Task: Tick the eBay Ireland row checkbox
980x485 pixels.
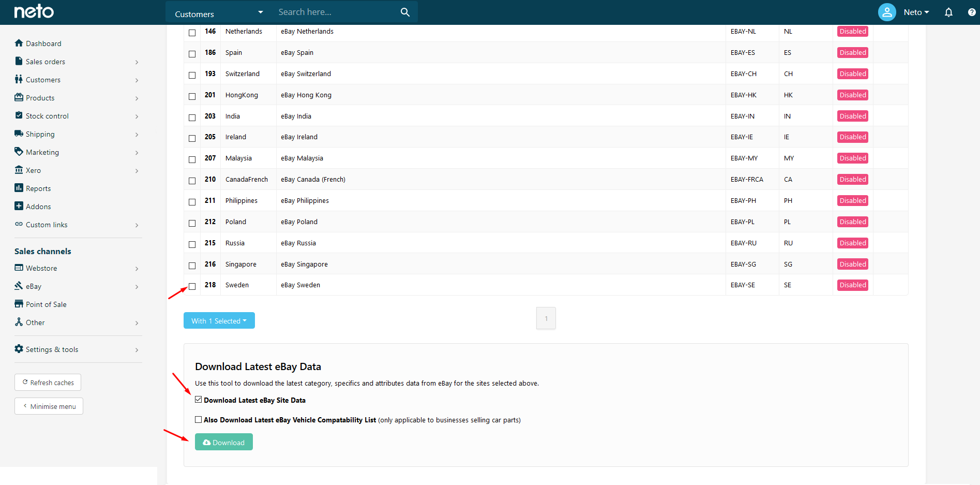Action: coord(192,138)
